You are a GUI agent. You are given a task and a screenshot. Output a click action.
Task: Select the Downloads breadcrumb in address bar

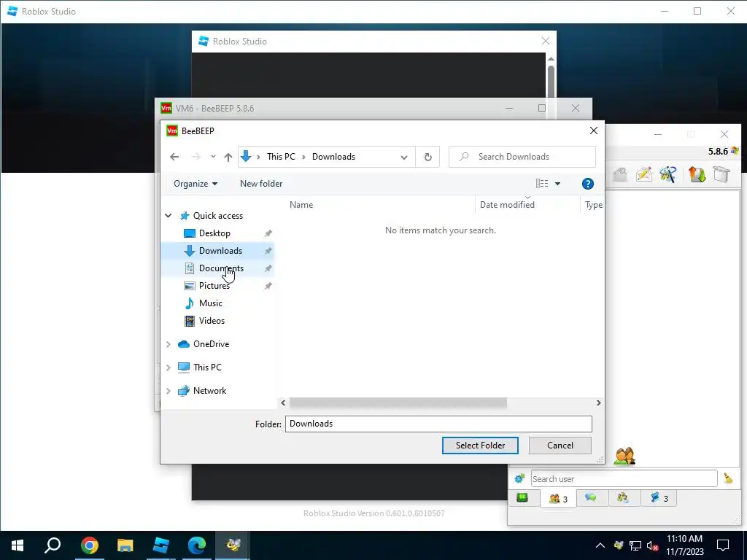pos(333,157)
